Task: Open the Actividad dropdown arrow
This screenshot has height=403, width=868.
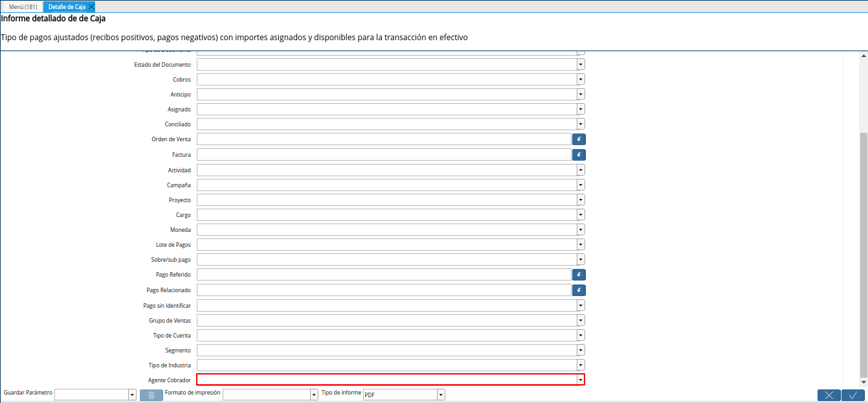Action: pos(581,170)
